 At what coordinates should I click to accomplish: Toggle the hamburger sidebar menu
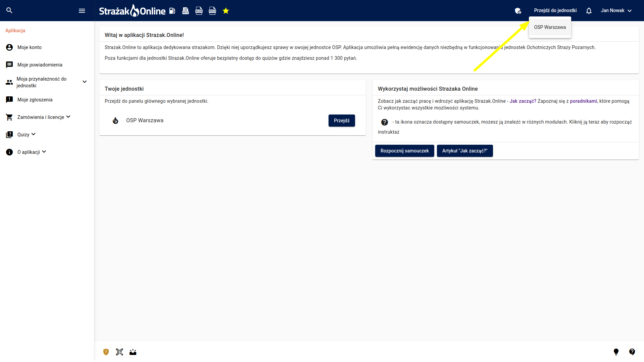[82, 11]
